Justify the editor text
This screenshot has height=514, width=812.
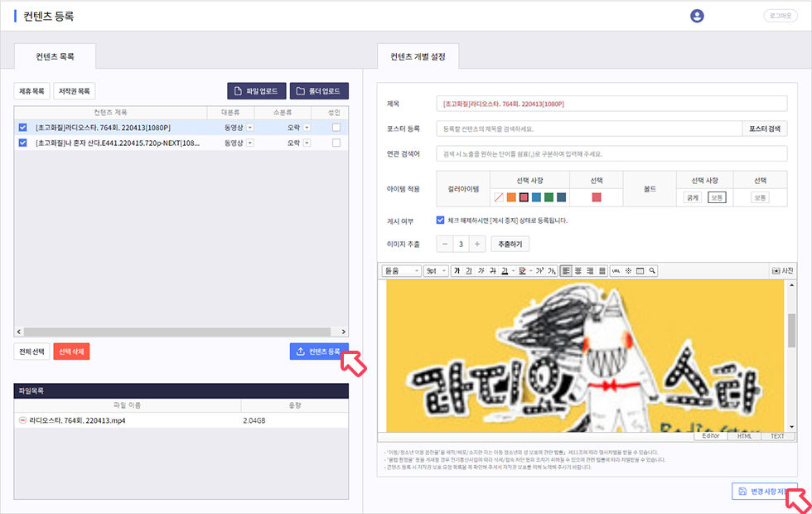click(x=602, y=271)
